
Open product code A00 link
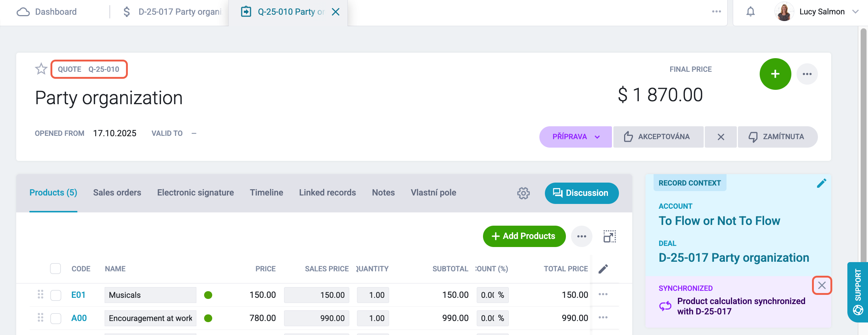[79, 318]
